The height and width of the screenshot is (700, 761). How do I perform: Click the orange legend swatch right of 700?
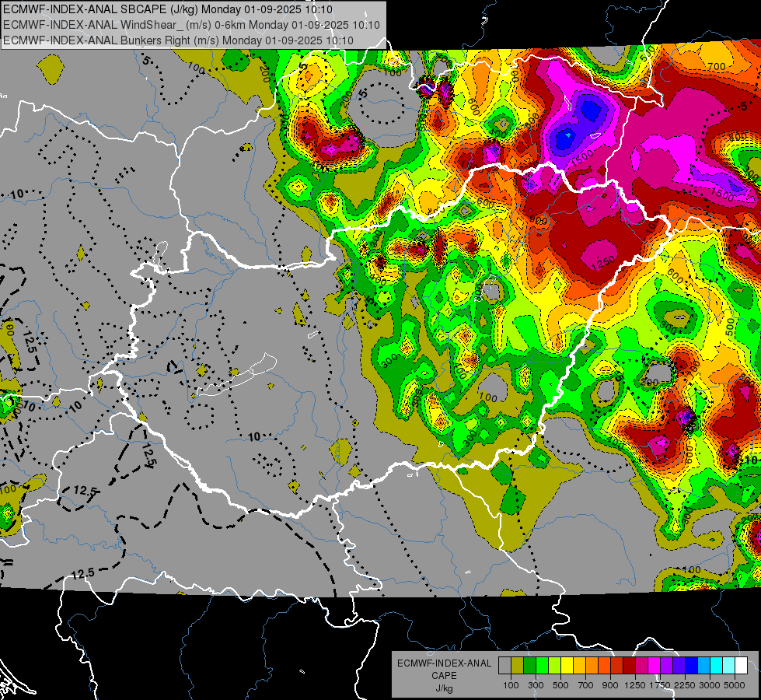(592, 666)
